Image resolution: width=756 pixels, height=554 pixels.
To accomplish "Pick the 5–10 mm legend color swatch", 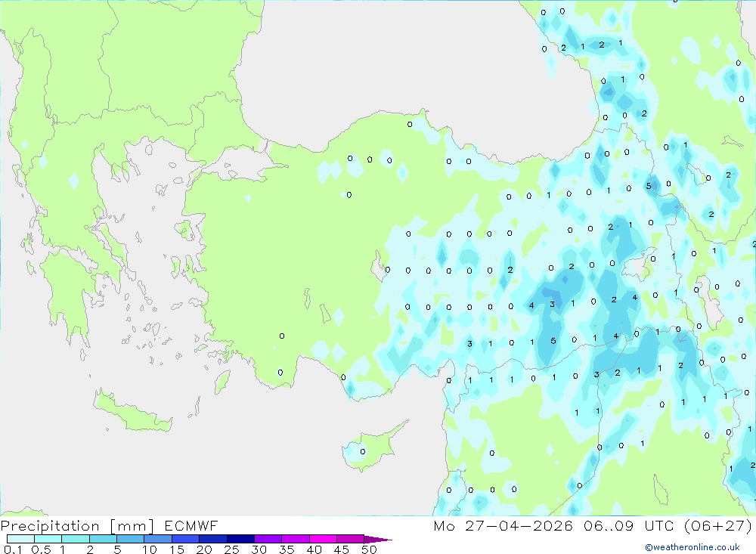I will pos(131,539).
